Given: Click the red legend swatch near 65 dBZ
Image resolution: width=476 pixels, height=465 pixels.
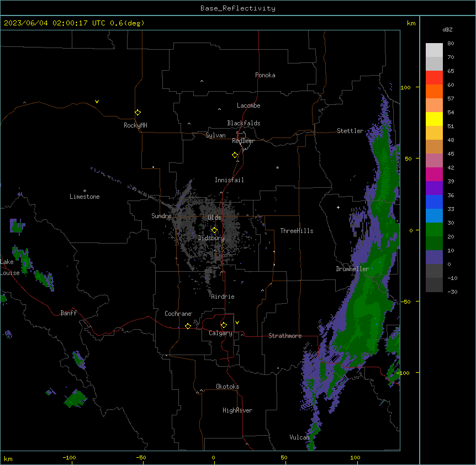Looking at the screenshot, I should pyautogui.click(x=434, y=78).
